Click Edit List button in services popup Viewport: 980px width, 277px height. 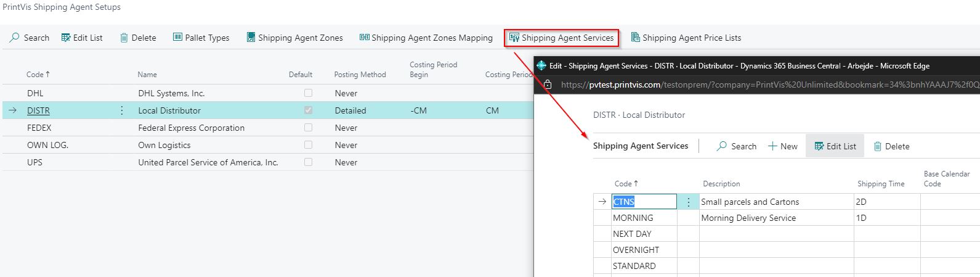[x=835, y=146]
